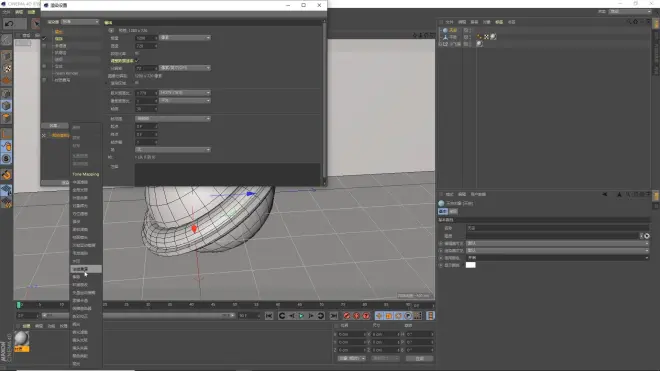Uncheck the Adjust Data Rate checkbox
This screenshot has height=371, width=660.
click(137, 61)
